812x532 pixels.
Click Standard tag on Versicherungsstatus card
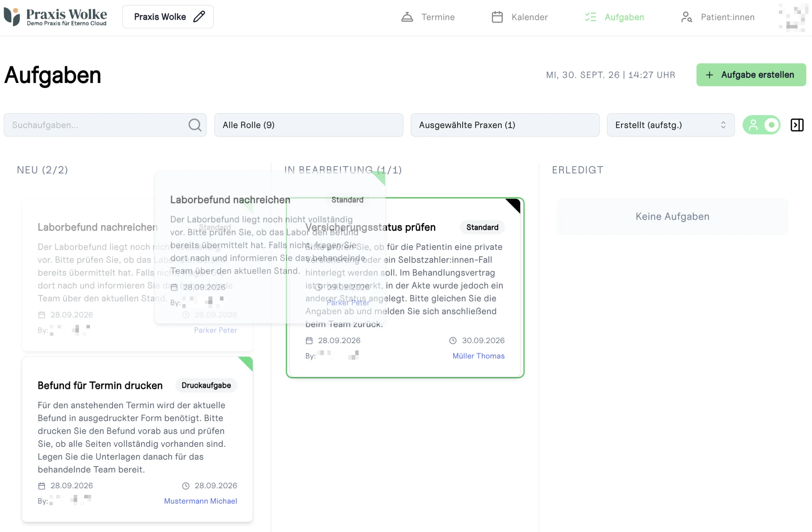(x=482, y=227)
